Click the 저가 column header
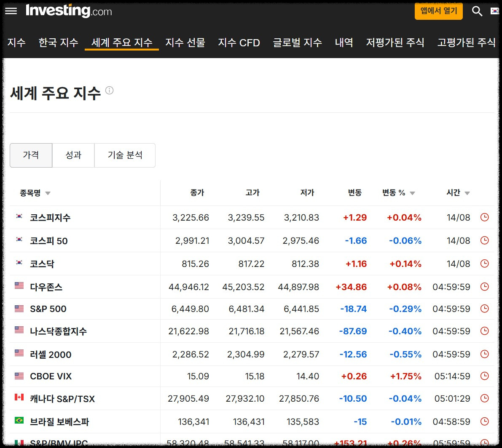The height and width of the screenshot is (448, 502). click(307, 192)
